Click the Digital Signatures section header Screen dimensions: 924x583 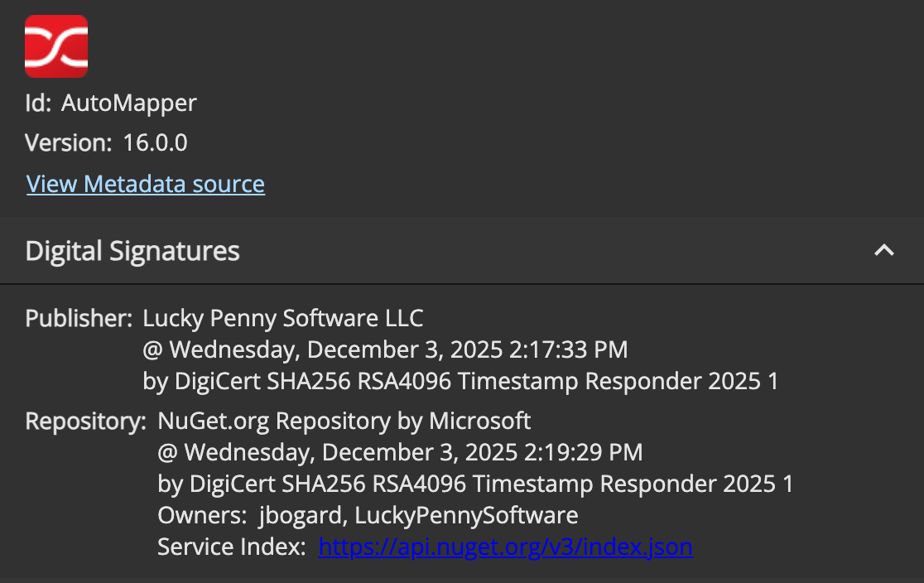(132, 251)
